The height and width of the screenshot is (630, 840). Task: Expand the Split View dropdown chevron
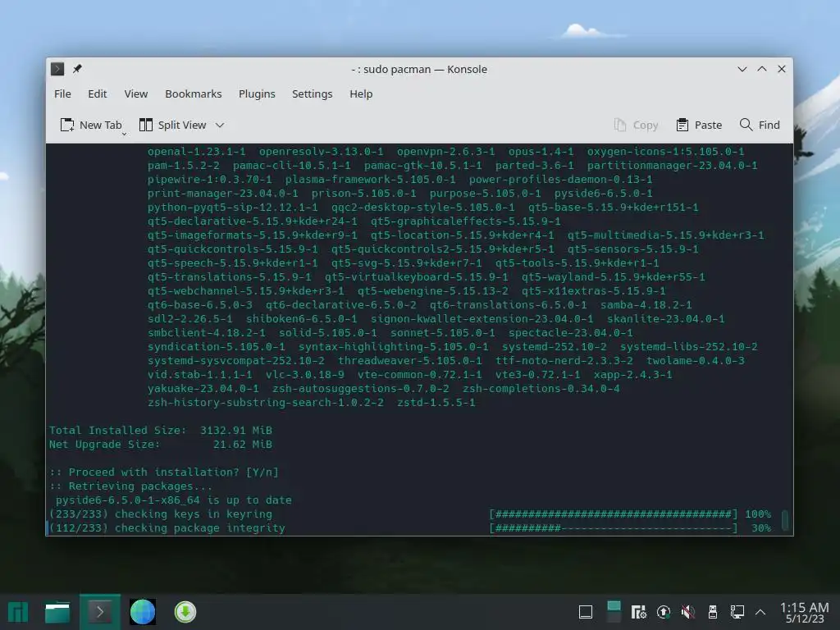point(220,125)
